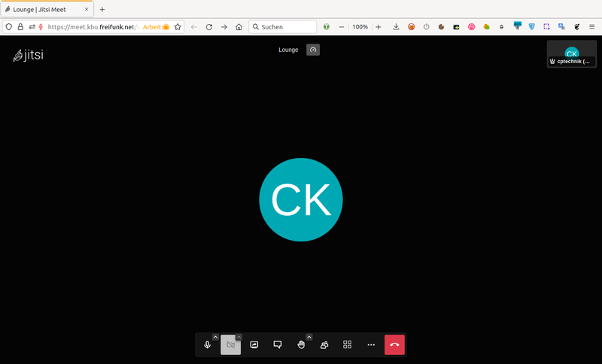
Task: Start screen sharing
Action: (x=254, y=344)
